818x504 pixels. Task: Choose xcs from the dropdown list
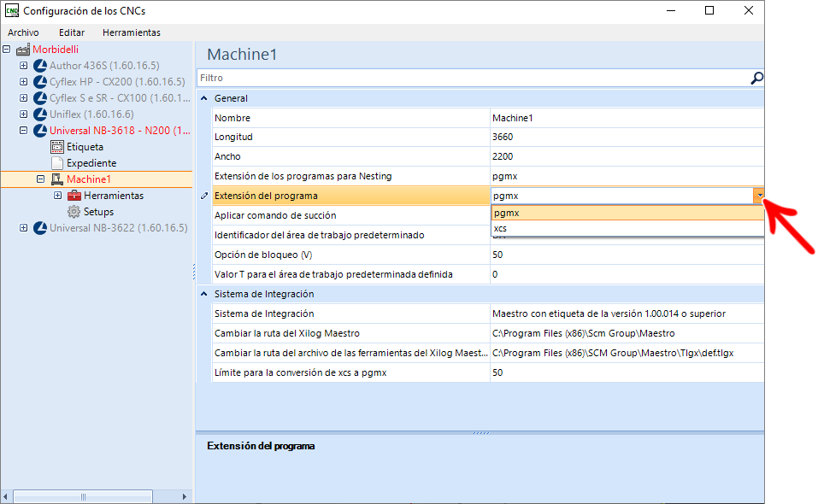pyautogui.click(x=627, y=228)
